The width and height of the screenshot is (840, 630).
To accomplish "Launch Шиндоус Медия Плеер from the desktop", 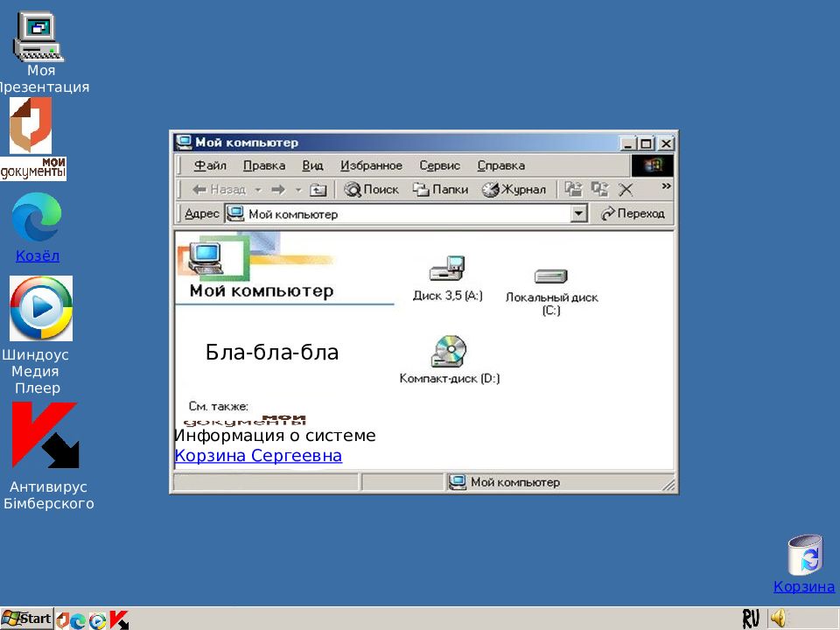I will tap(41, 309).
